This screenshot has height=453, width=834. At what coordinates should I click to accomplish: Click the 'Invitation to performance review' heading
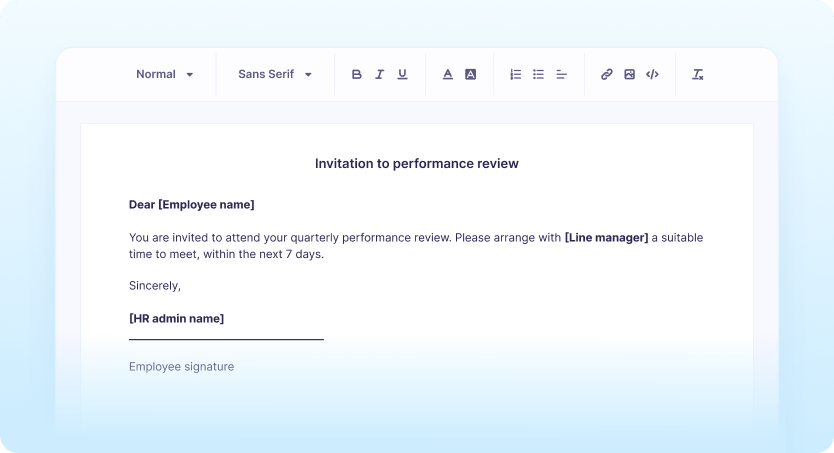417,163
